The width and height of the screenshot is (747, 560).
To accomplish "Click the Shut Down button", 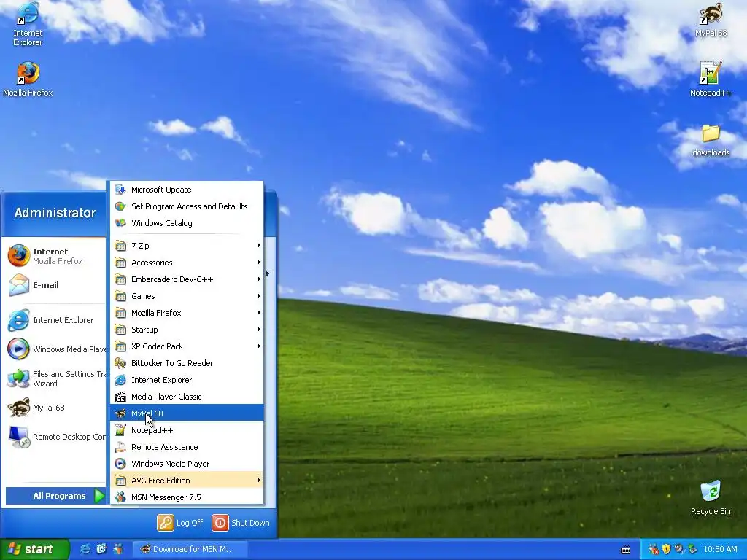I will point(241,523).
